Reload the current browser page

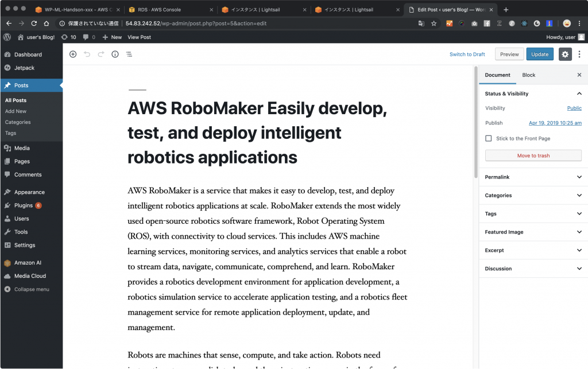click(x=34, y=23)
